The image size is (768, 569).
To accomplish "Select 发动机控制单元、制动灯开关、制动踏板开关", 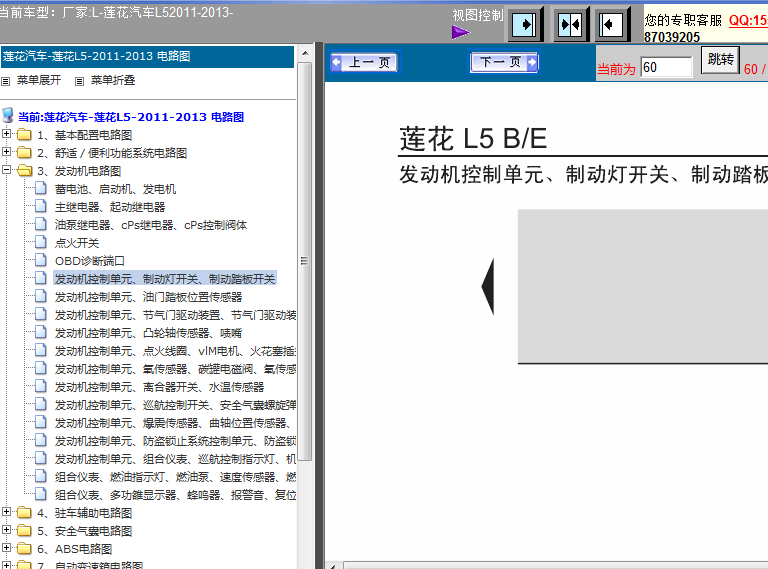I will coord(165,279).
